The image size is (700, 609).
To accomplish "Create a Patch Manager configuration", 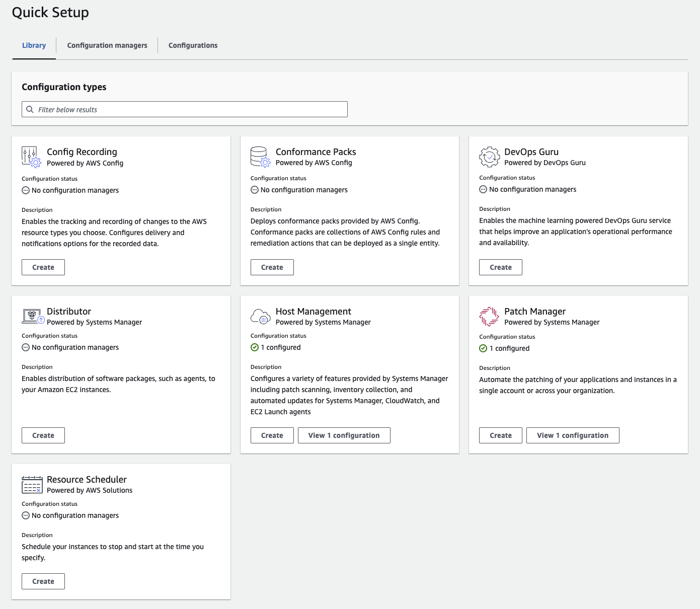I will coord(501,435).
